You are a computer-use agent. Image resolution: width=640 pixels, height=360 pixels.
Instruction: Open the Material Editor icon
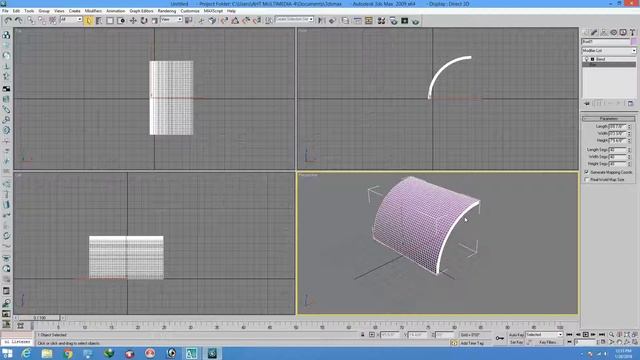[381, 20]
